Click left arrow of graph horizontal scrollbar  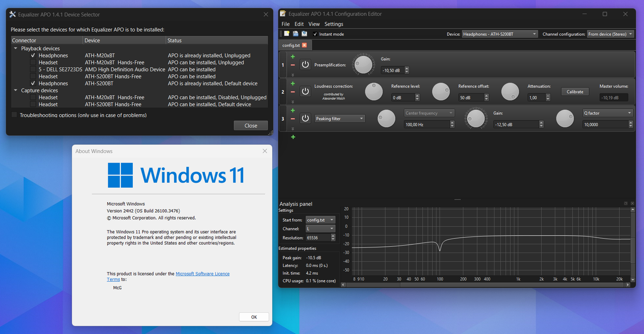point(344,285)
